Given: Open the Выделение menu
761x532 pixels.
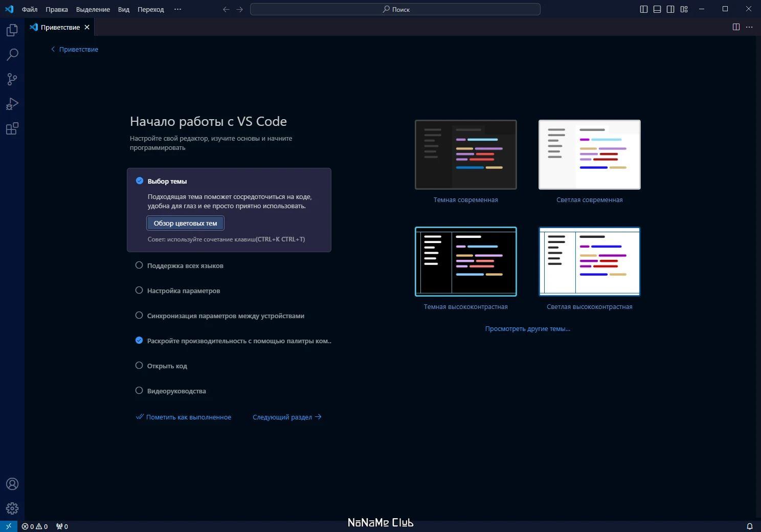Looking at the screenshot, I should 93,9.
